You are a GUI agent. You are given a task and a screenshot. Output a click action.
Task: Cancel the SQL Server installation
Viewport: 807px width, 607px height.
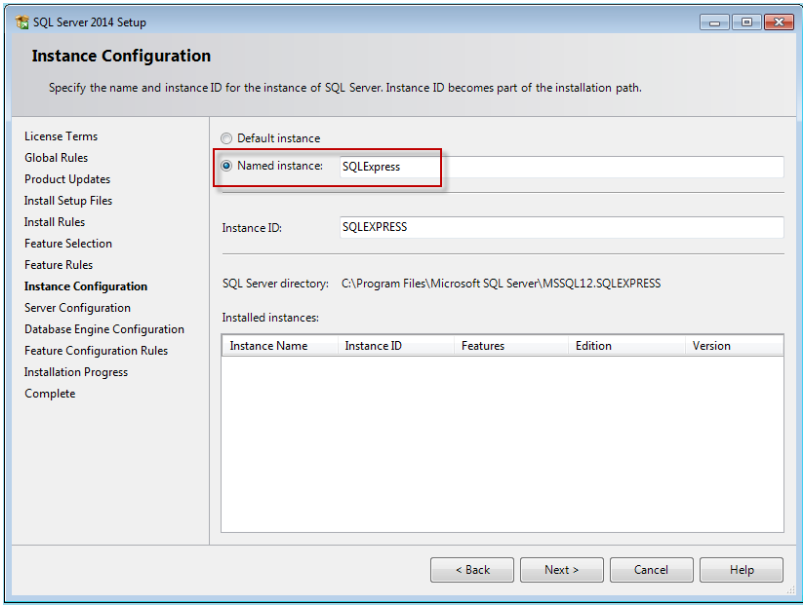tap(651, 569)
